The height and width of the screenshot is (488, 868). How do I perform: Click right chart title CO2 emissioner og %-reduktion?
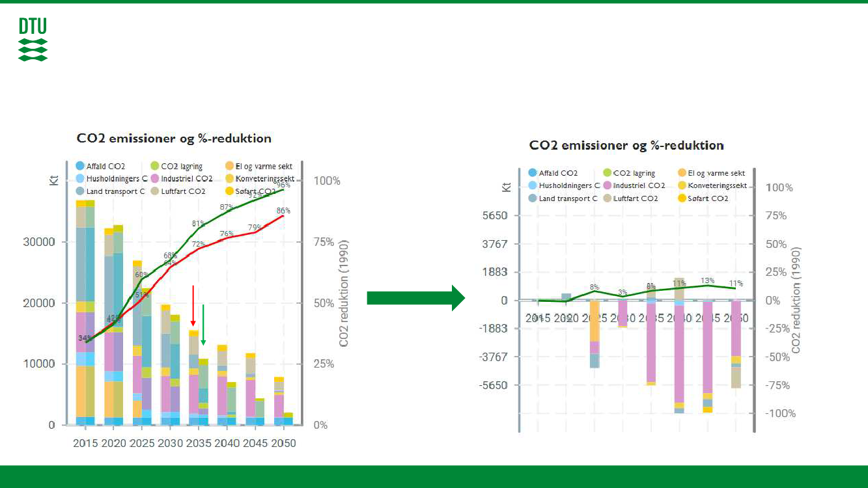(x=626, y=145)
